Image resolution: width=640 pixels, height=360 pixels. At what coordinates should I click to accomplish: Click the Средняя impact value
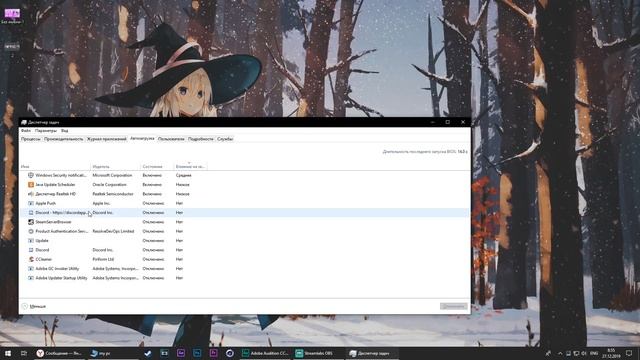click(183, 175)
